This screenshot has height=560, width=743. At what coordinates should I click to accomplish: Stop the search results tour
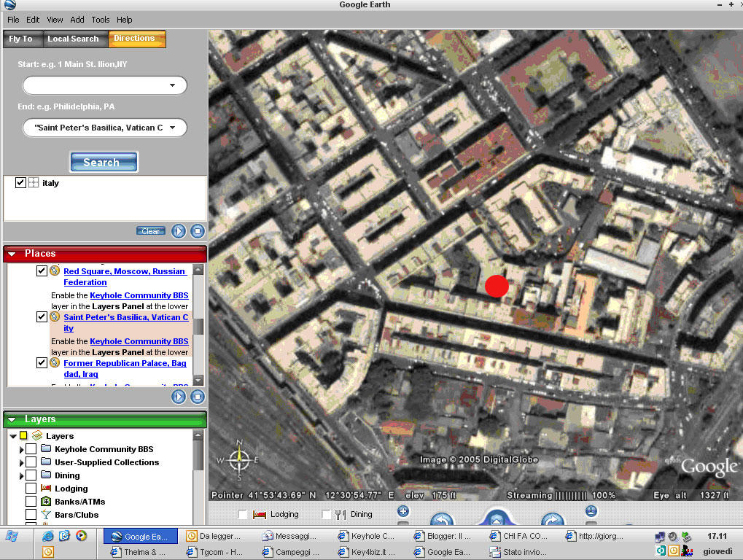[198, 231]
